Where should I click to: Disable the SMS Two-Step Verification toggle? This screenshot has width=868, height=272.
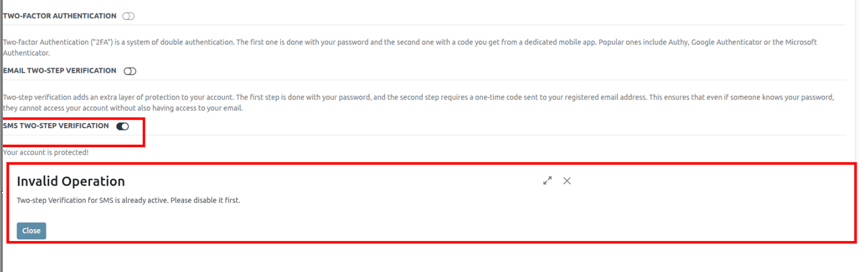click(123, 127)
